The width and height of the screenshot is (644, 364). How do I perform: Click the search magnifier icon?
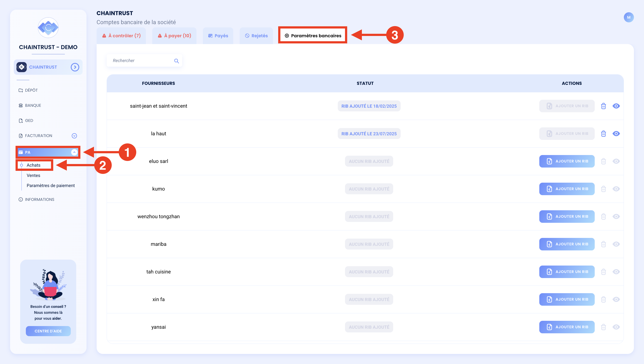coord(177,61)
